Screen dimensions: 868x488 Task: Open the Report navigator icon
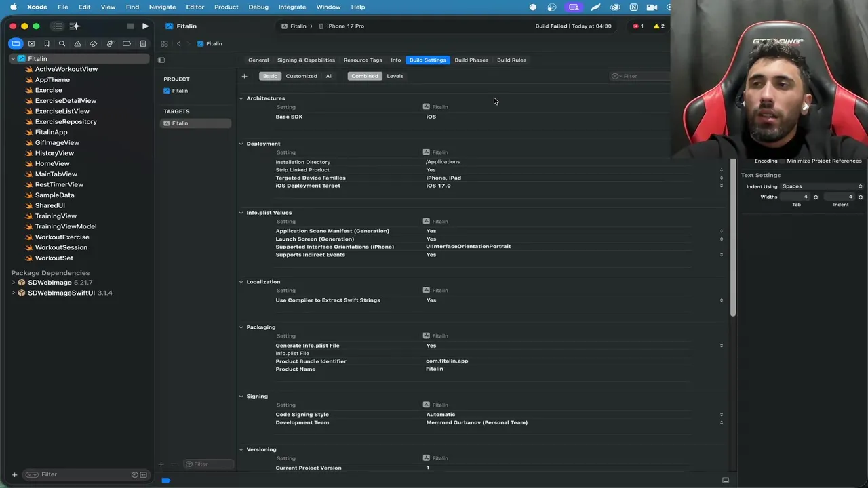(x=142, y=43)
